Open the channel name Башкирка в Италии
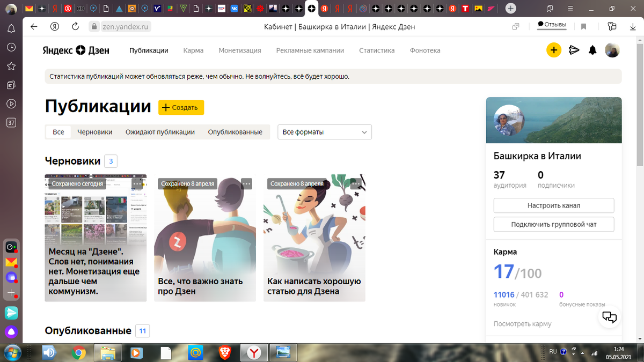This screenshot has width=644, height=362. pos(537,156)
